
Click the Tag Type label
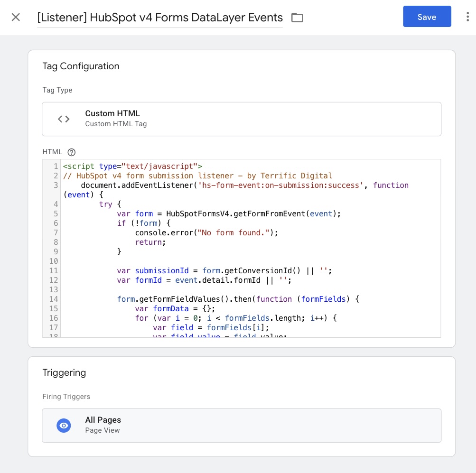pos(57,90)
